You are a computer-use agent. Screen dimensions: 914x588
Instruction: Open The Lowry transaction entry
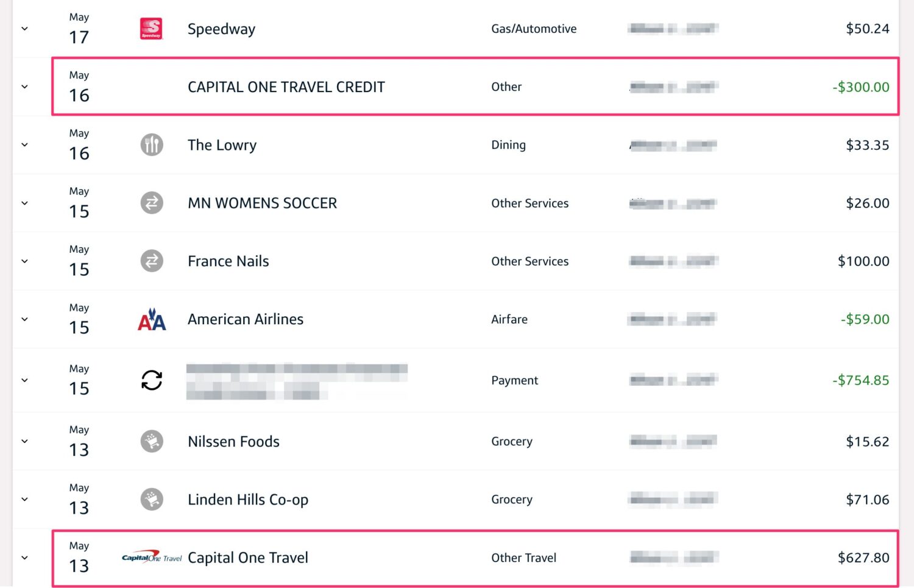point(222,144)
